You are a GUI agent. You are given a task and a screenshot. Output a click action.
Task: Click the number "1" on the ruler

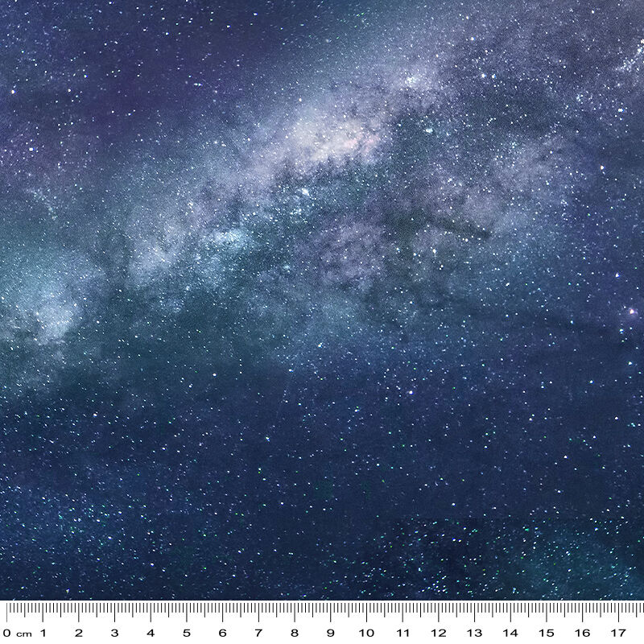point(43,633)
